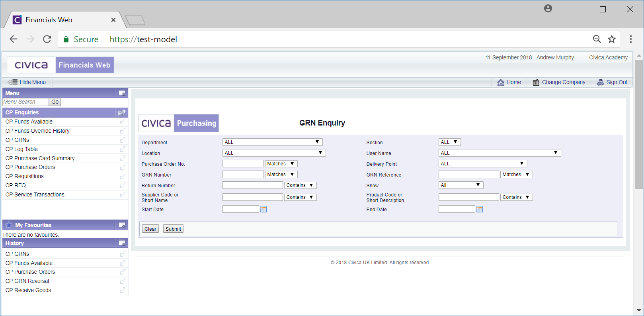Open the Section dropdown
The image size is (644, 316).
tap(450, 142)
